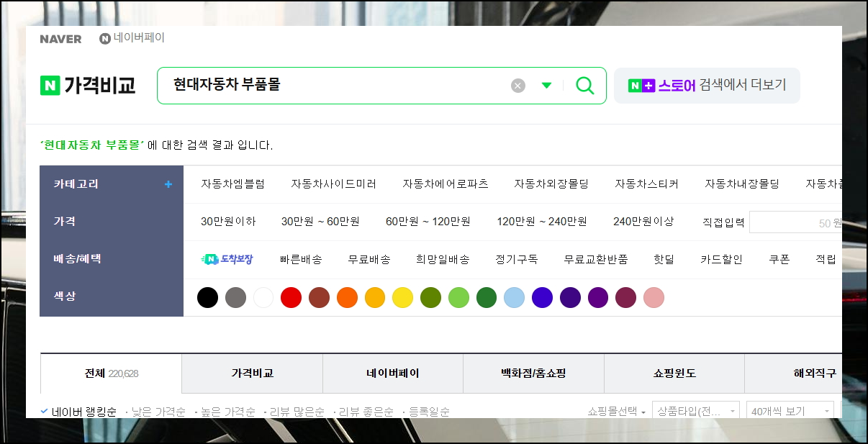The width and height of the screenshot is (868, 444).
Task: Toggle the 희망일배송 filter
Action: point(443,259)
